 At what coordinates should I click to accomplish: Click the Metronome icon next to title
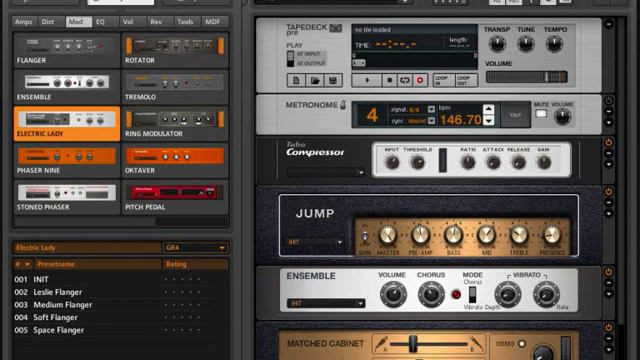pos(343,105)
